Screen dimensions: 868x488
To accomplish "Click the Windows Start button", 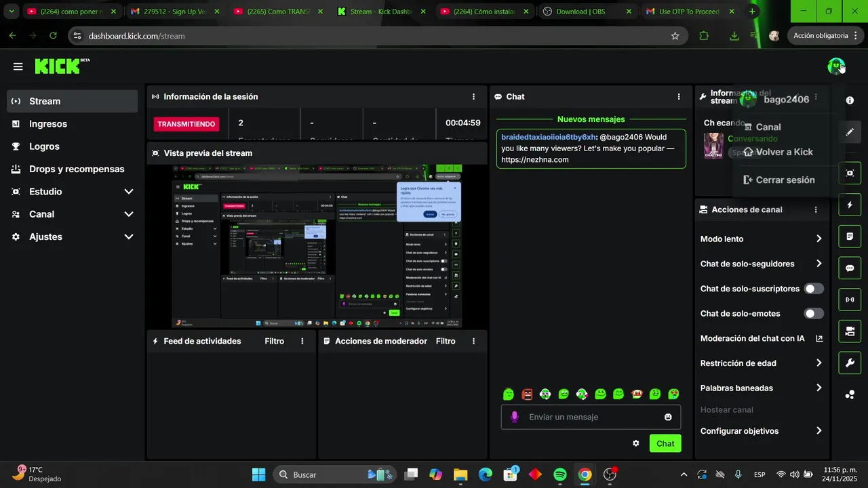I will pos(259,474).
